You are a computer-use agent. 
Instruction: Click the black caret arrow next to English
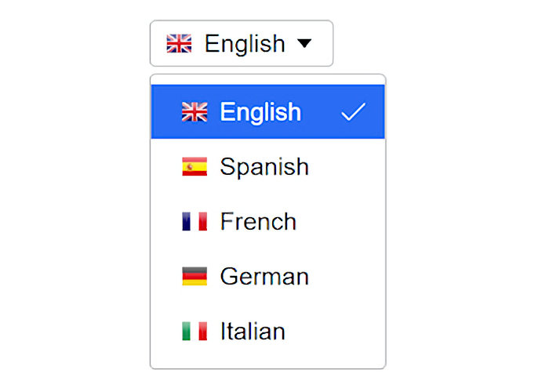[x=304, y=43]
